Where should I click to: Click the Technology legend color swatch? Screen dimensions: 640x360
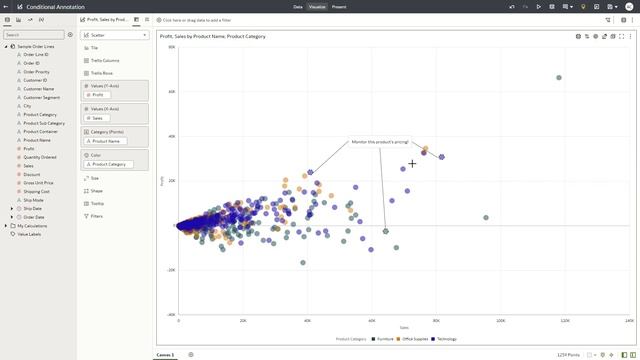433,339
